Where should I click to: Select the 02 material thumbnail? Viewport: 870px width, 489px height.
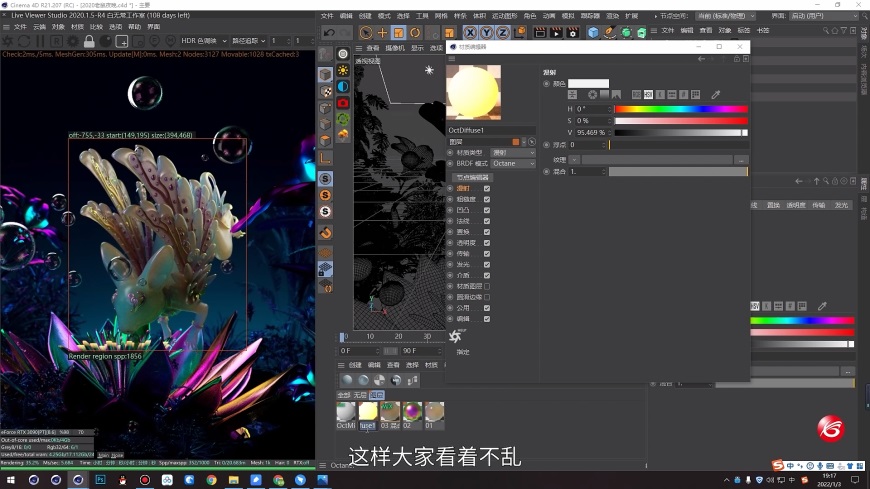411,412
